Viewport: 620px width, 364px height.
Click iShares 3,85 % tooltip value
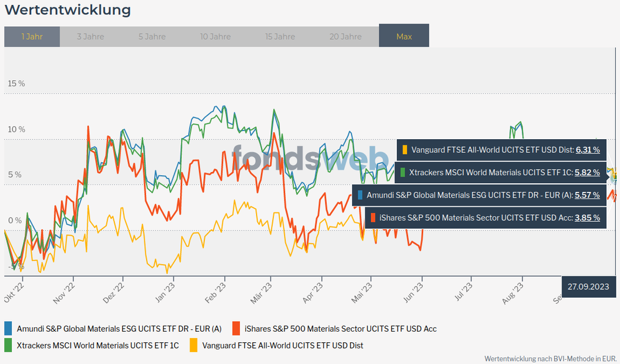588,217
